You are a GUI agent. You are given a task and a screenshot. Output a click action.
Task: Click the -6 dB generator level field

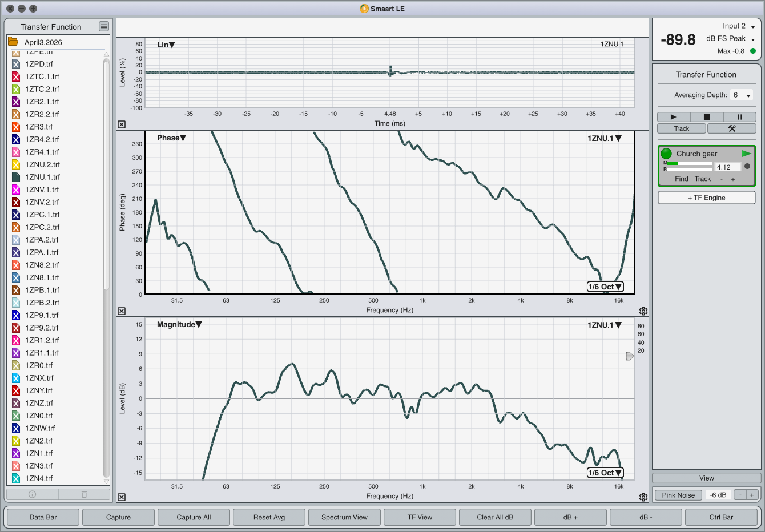click(x=718, y=495)
